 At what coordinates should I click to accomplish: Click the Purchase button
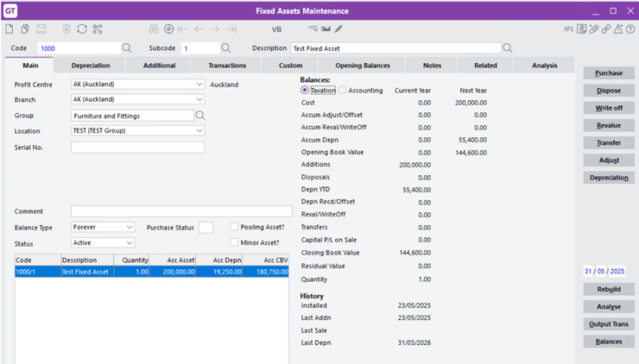coord(609,72)
